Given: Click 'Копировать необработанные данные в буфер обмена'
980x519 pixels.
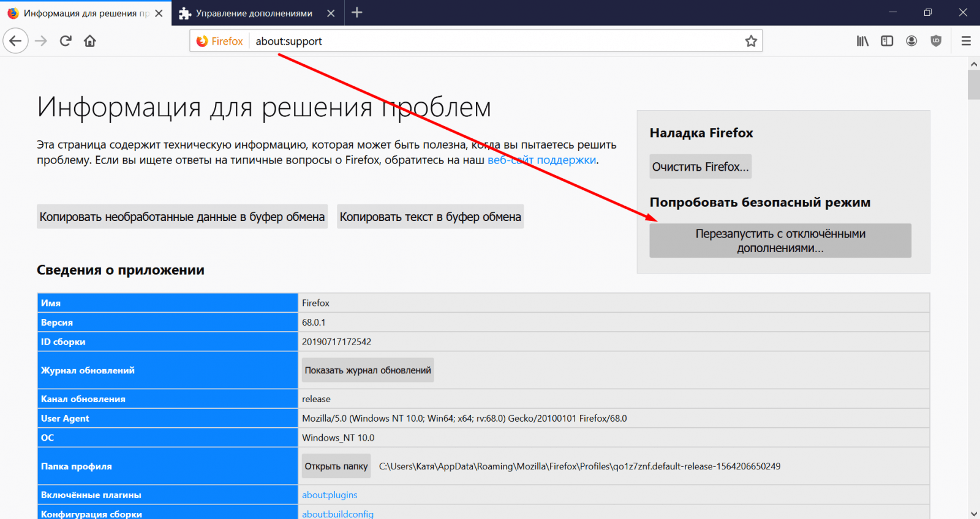Looking at the screenshot, I should (182, 217).
